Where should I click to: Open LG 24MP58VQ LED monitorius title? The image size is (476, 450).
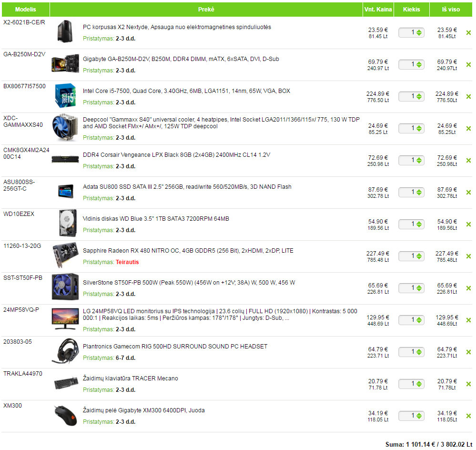(x=220, y=315)
